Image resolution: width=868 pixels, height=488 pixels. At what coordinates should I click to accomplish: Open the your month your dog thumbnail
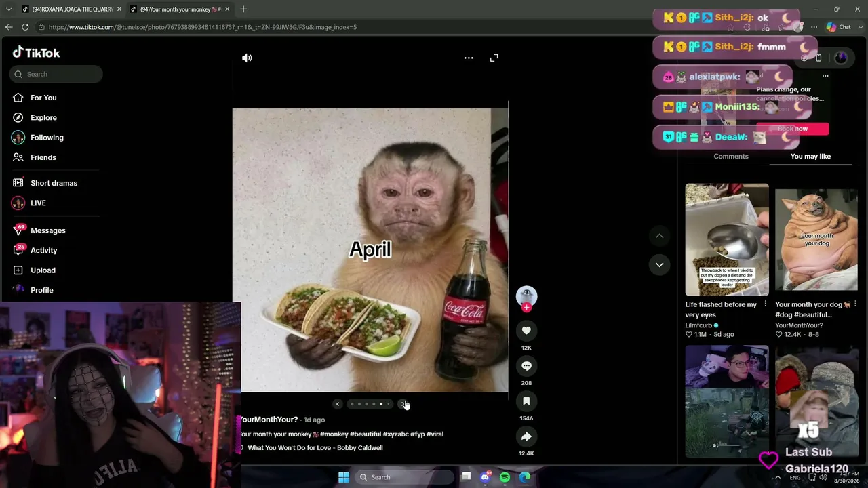click(816, 239)
